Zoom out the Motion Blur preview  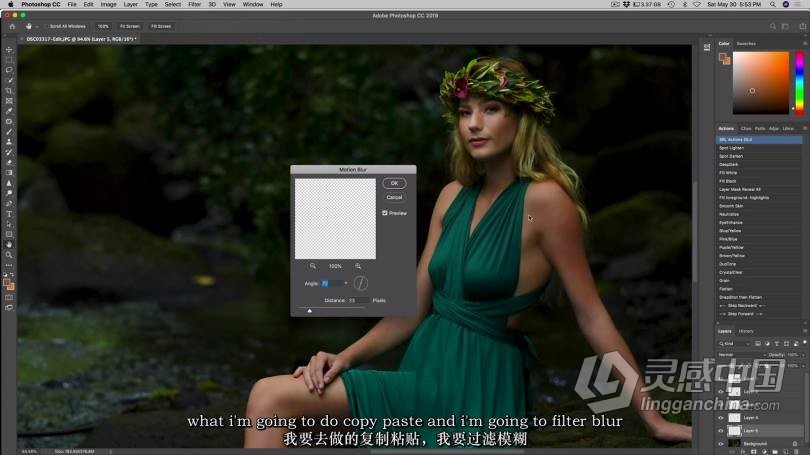click(313, 266)
